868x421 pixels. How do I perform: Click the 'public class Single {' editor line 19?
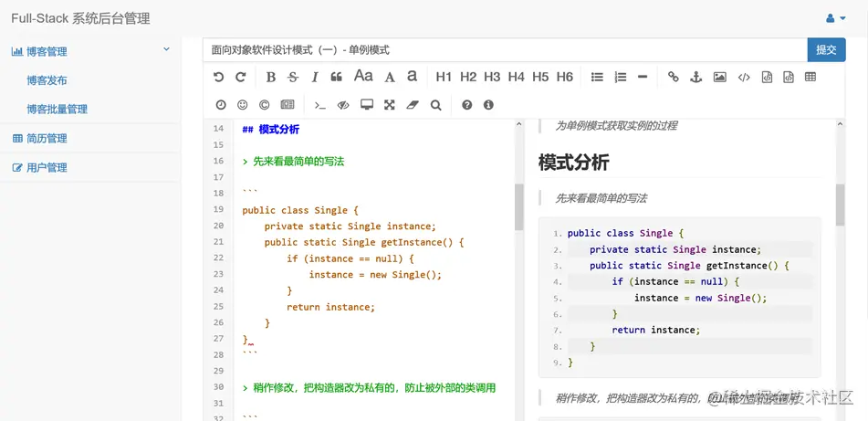(x=300, y=210)
